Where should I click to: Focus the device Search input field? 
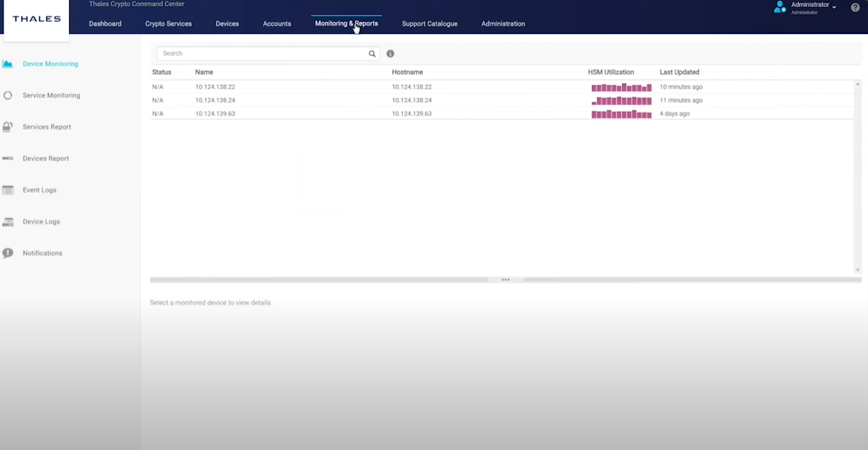click(x=263, y=54)
